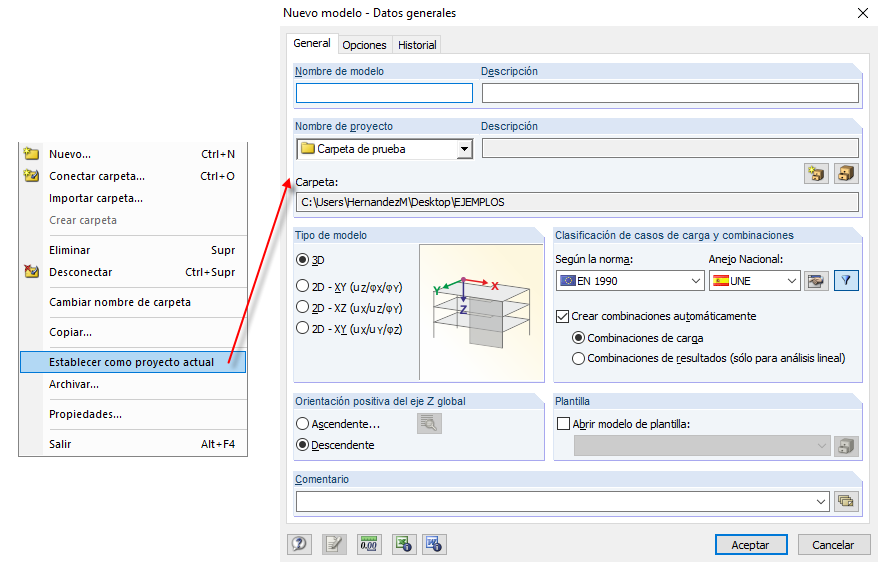Switch to the Opciones tab
This screenshot has height=563, width=879.
[364, 45]
